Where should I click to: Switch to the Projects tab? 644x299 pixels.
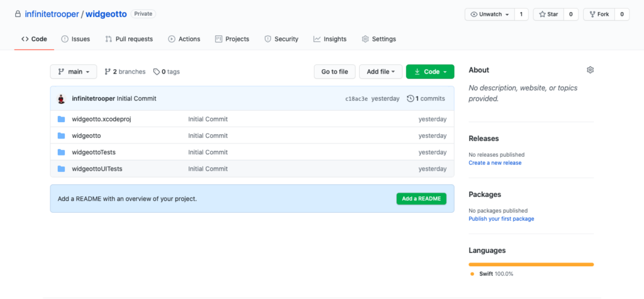(232, 39)
